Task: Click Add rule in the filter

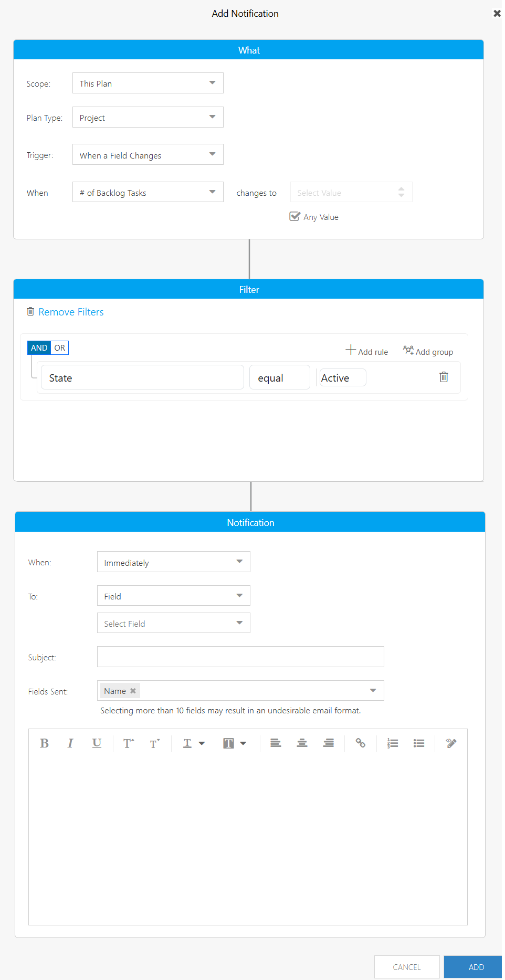Action: 367,351
